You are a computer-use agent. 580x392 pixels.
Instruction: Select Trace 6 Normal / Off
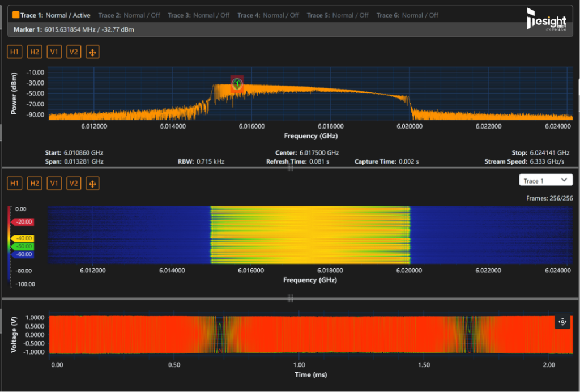407,15
